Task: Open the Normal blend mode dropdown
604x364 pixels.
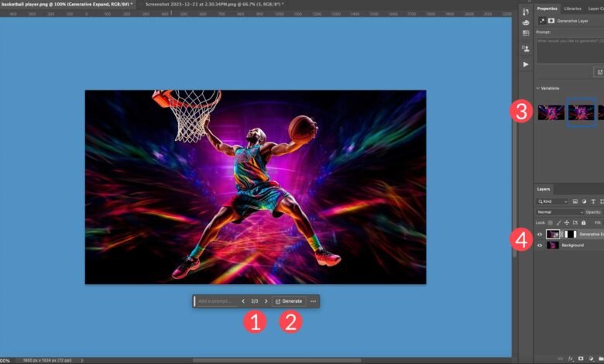Action: pyautogui.click(x=560, y=212)
